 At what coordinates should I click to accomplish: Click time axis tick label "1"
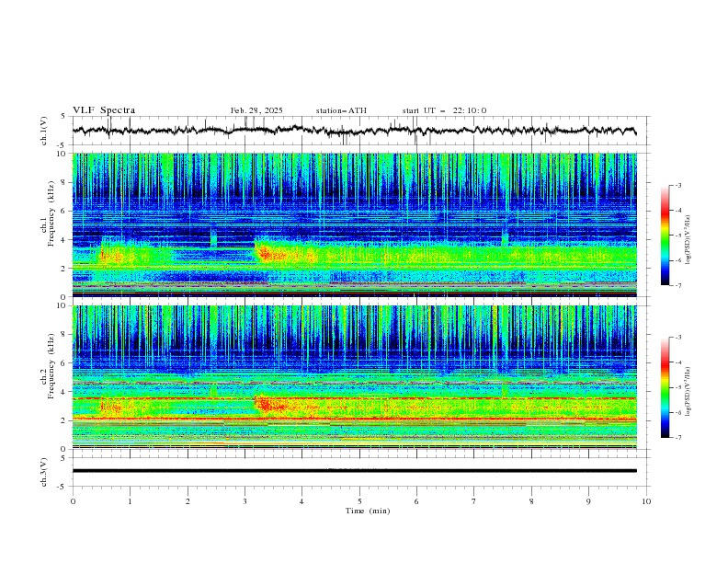[x=130, y=501]
